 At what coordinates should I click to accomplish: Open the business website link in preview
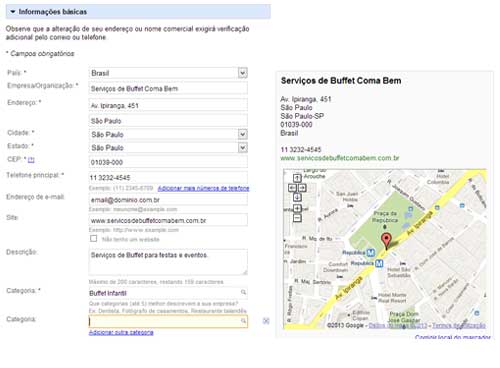(x=340, y=158)
